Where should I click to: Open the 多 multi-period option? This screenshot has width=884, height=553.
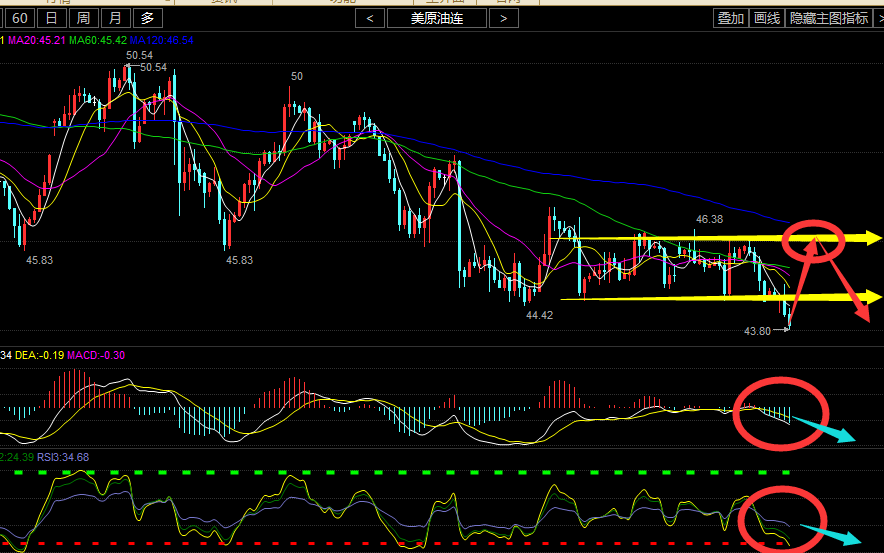(x=148, y=18)
